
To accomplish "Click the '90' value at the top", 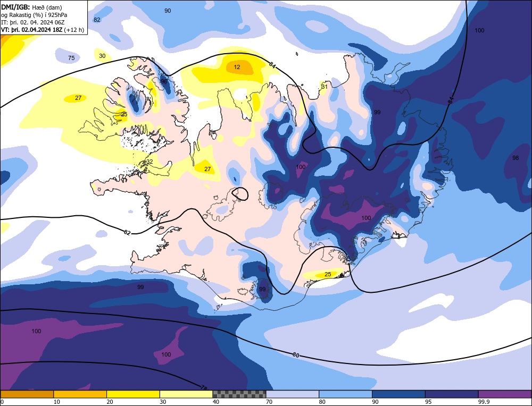I will (168, 11).
